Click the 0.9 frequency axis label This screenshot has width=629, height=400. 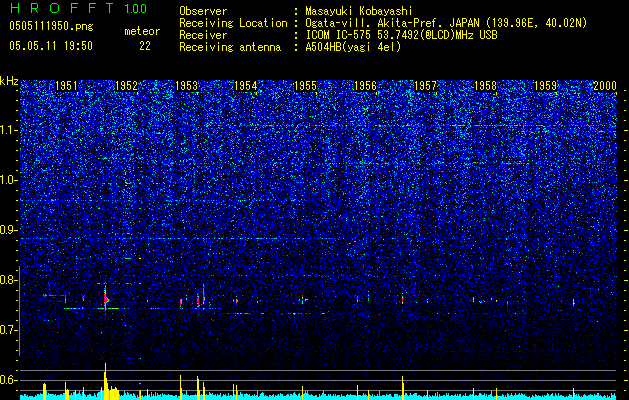click(8, 230)
